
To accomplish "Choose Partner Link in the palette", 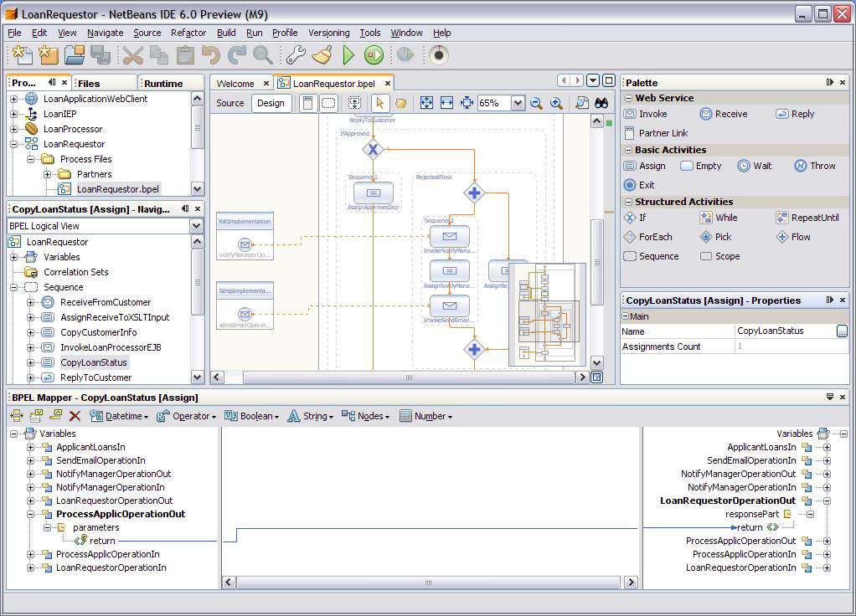I will tap(656, 133).
